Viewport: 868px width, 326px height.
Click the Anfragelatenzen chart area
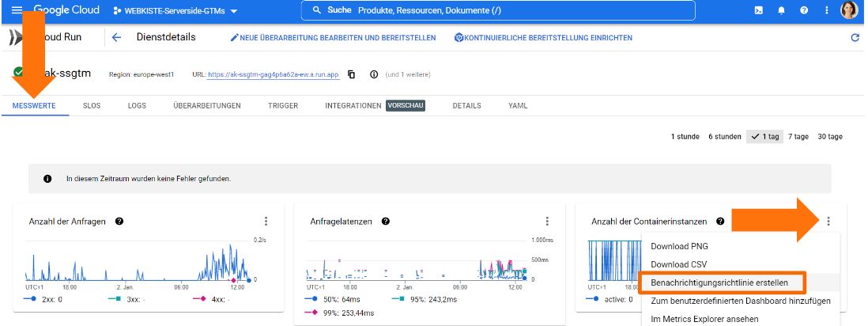click(417, 262)
